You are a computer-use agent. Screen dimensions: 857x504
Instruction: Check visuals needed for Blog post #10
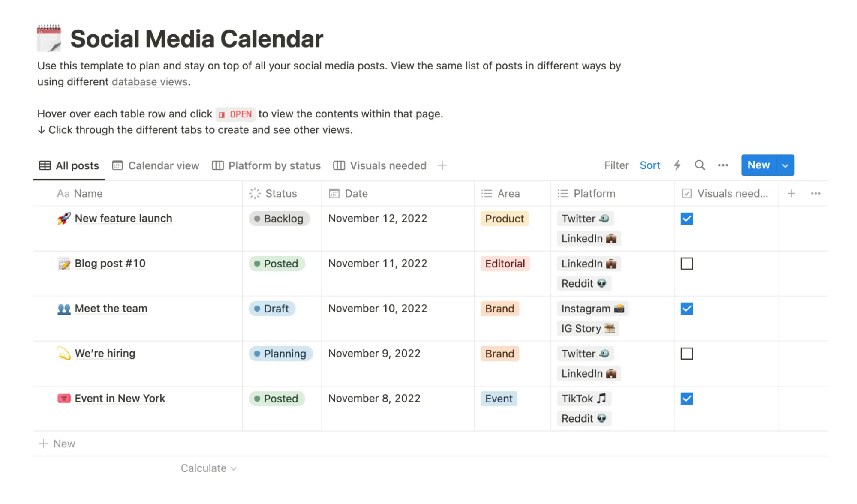[686, 264]
